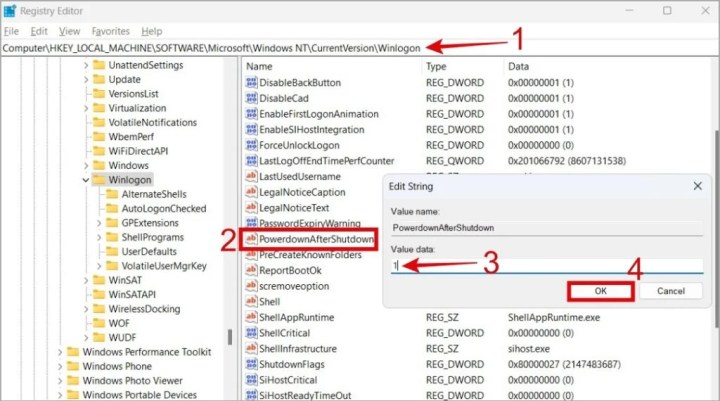Select the WirelessDocking tree key
The height and width of the screenshot is (401, 720).
144,309
